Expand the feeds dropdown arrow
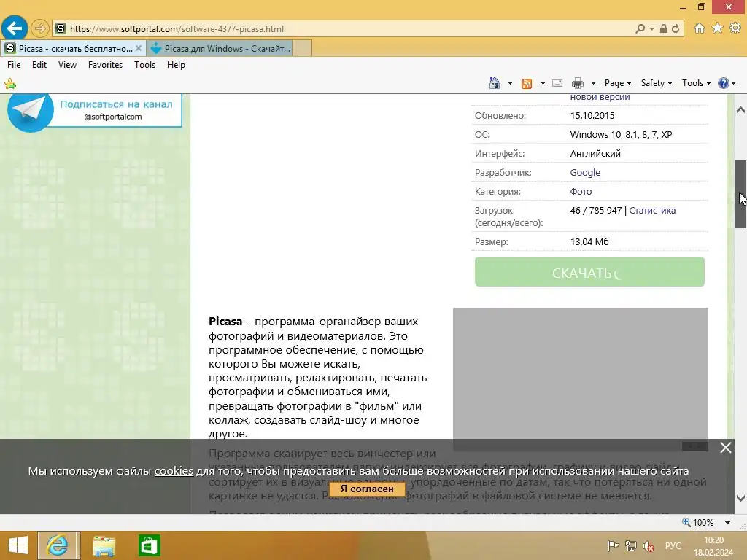The image size is (747, 560). [543, 83]
